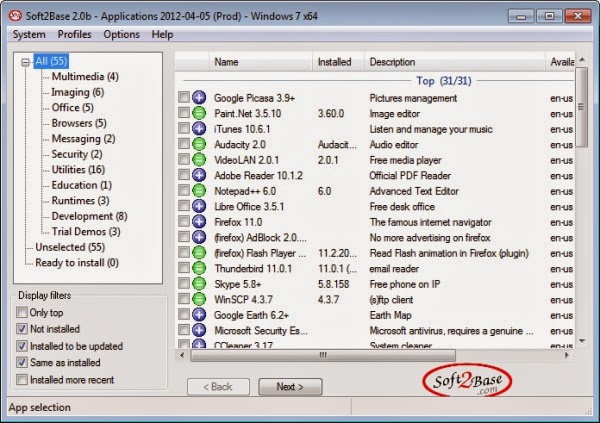Viewport: 600px width, 423px height.
Task: Select the All (55) category
Action: point(51,61)
